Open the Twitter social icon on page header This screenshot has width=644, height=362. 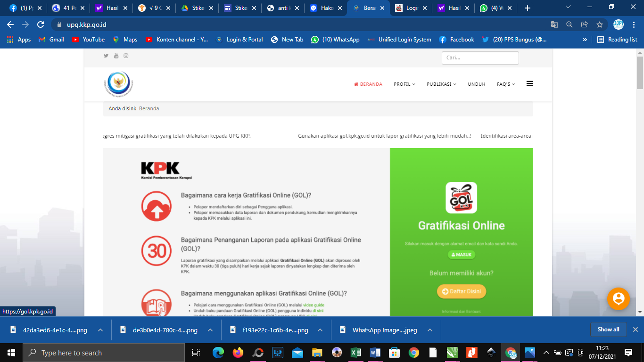point(106,56)
